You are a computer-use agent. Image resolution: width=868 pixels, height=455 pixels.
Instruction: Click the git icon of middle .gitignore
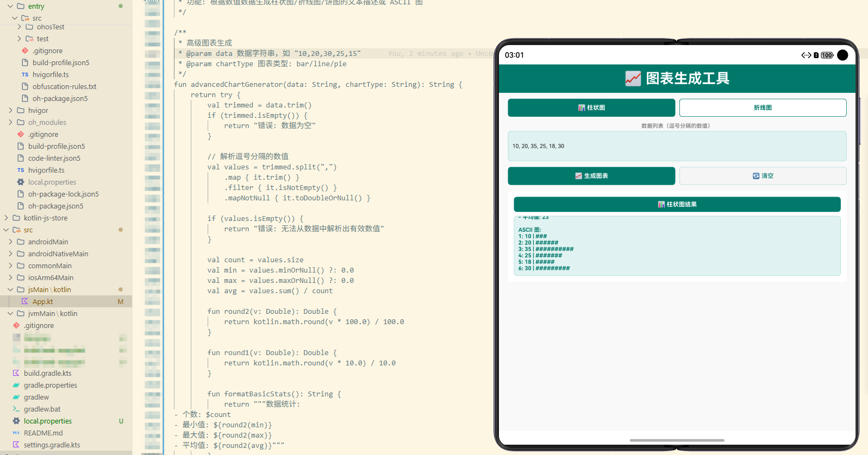[x=21, y=134]
